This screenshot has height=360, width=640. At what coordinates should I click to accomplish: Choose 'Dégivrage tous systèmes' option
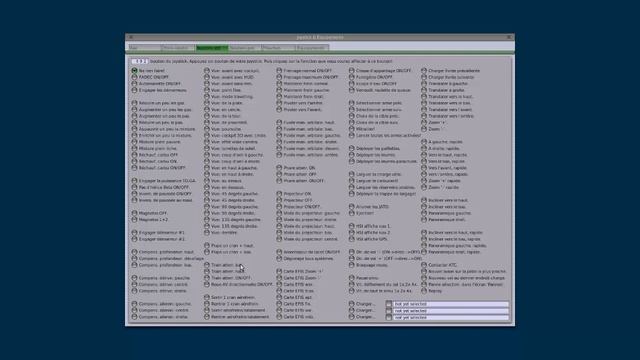279,258
